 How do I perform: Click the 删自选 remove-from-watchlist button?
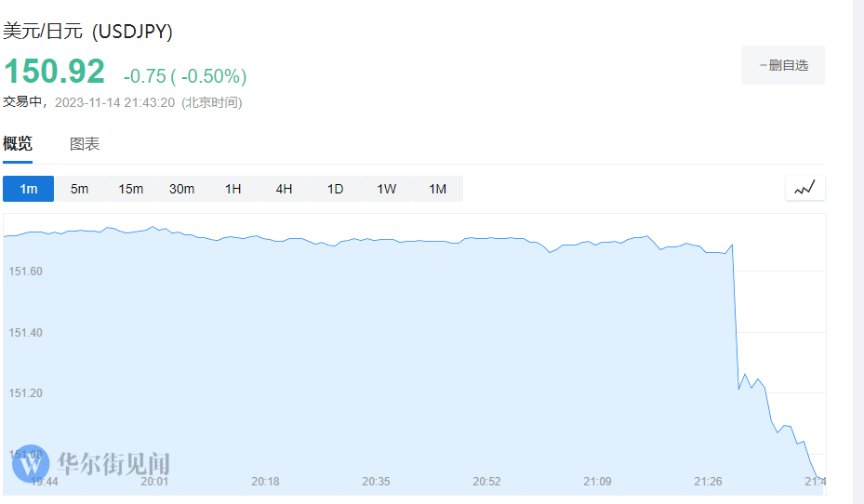point(782,65)
